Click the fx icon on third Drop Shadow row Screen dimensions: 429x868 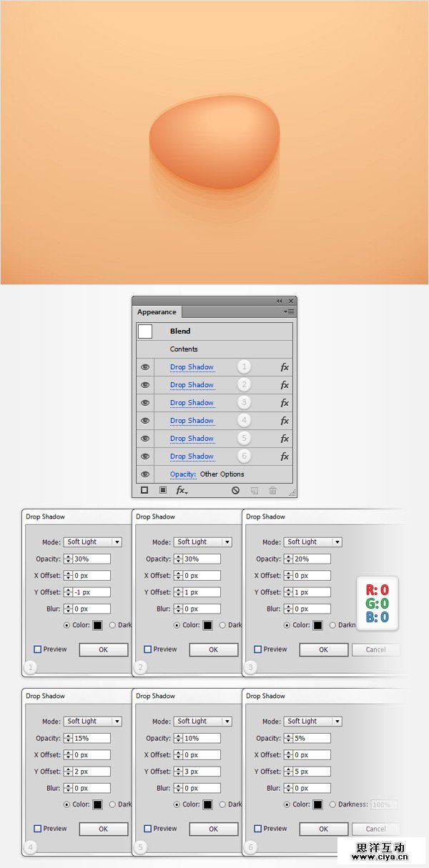285,403
